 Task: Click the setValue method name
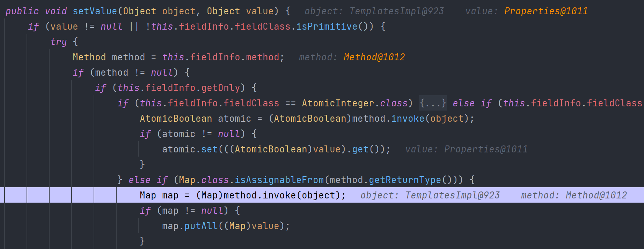point(95,11)
